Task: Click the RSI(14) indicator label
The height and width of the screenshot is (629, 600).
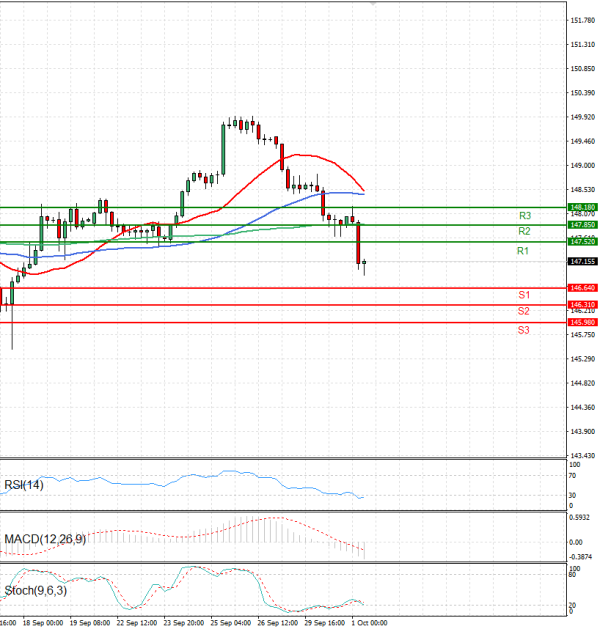Action: (25, 486)
